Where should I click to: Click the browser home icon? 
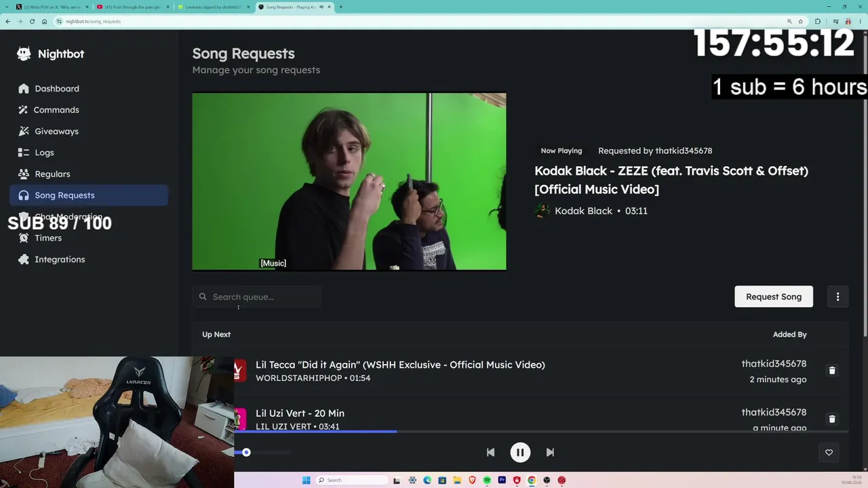pyautogui.click(x=44, y=21)
